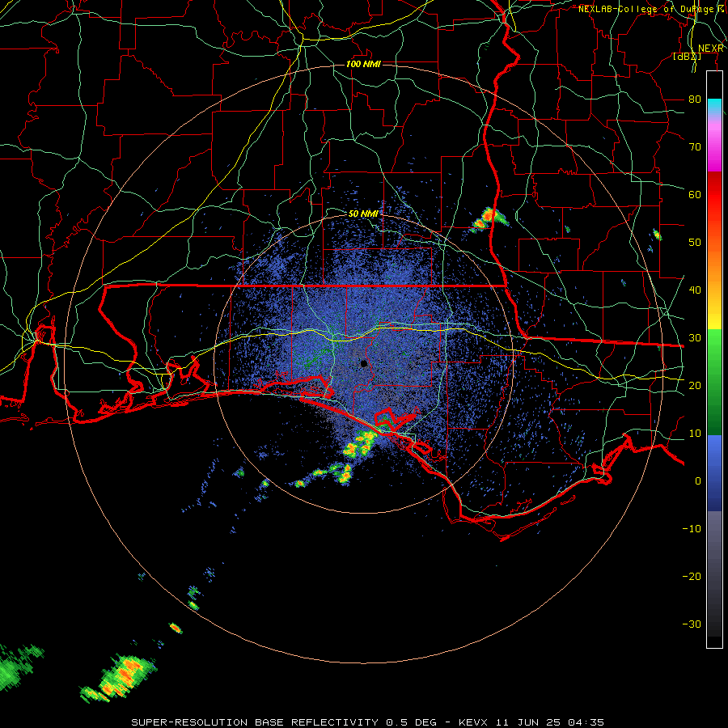Click the "30" value on the dBZ scale
The height and width of the screenshot is (728, 728).
pos(695,338)
